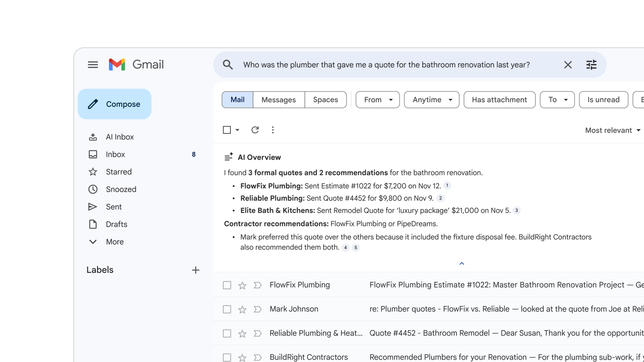This screenshot has height=362, width=644.
Task: Switch to the Messages tab
Action: [279, 100]
